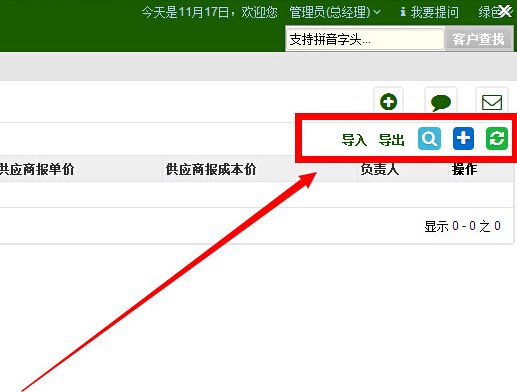Open the envelope mail icon
The width and height of the screenshot is (517, 392).
[x=492, y=102]
